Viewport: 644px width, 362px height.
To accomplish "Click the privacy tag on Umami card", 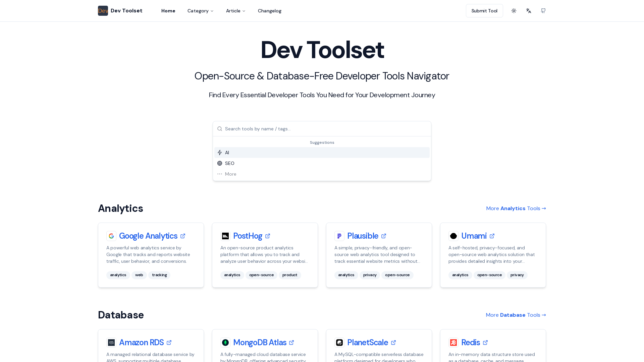I will coord(517,275).
